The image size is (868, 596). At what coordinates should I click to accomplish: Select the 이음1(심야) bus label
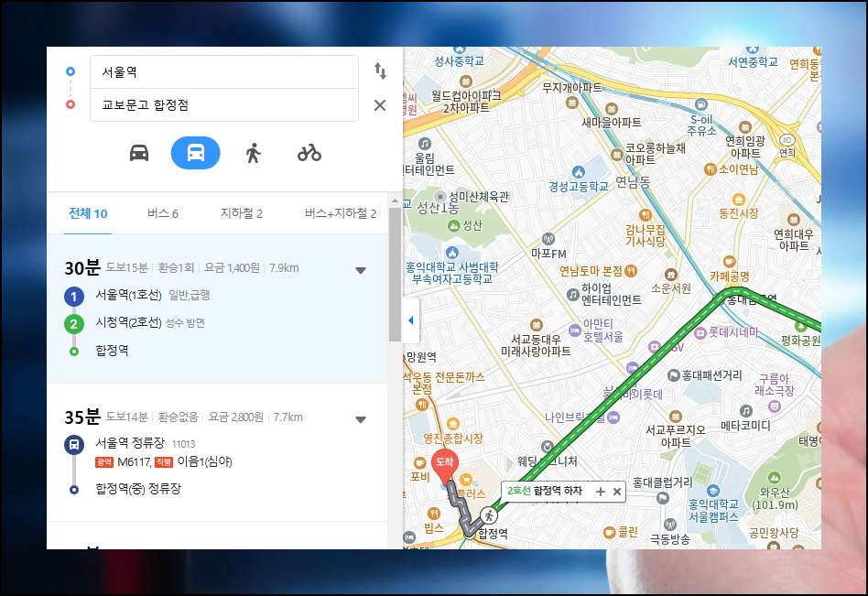(x=204, y=462)
